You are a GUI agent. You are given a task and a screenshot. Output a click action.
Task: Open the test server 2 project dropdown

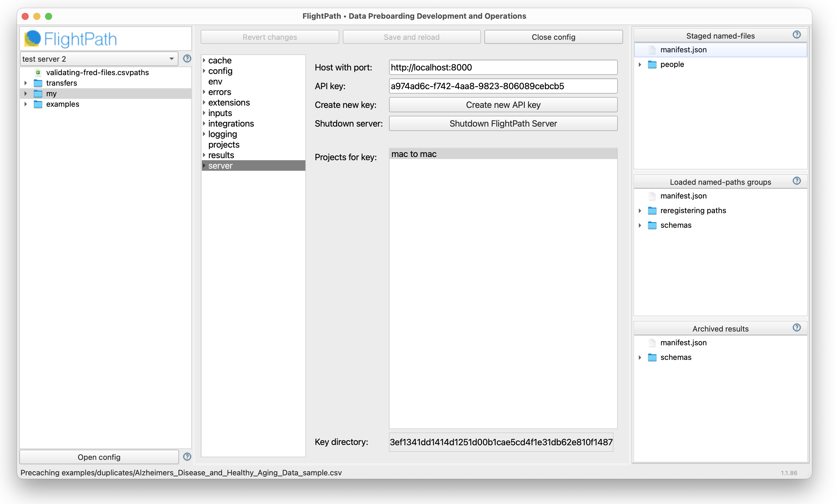[98, 59]
